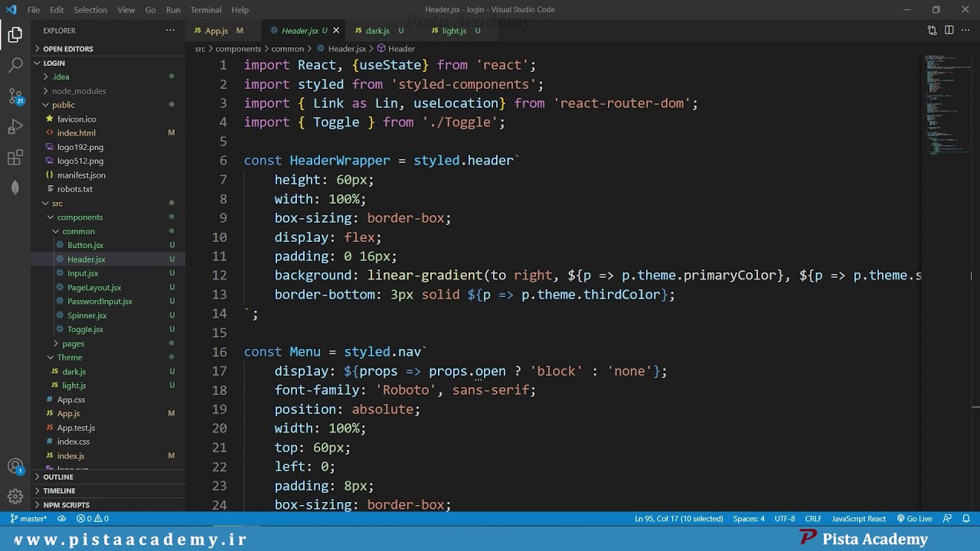
Task: Collapse the LOGIN project folder
Action: pos(108,63)
